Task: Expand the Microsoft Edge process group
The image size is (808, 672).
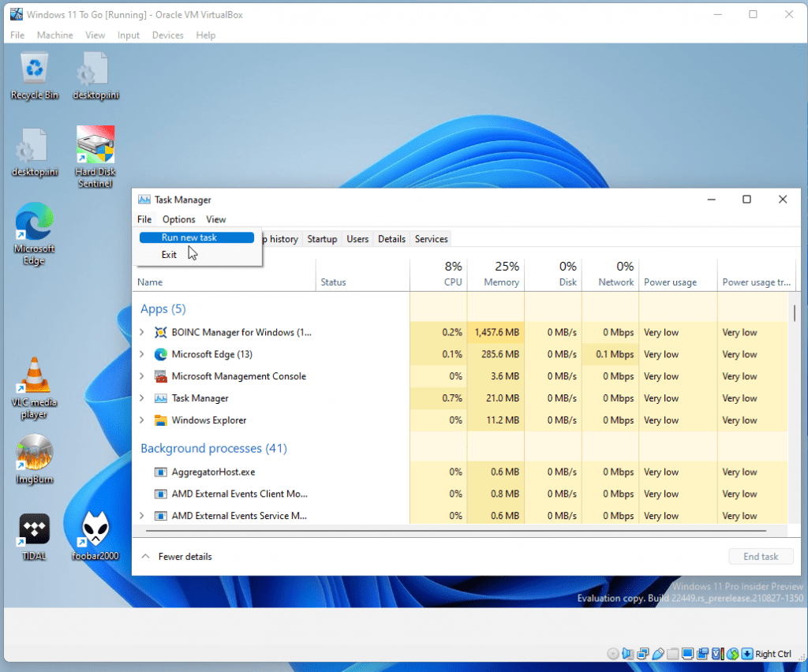Action: tap(142, 355)
